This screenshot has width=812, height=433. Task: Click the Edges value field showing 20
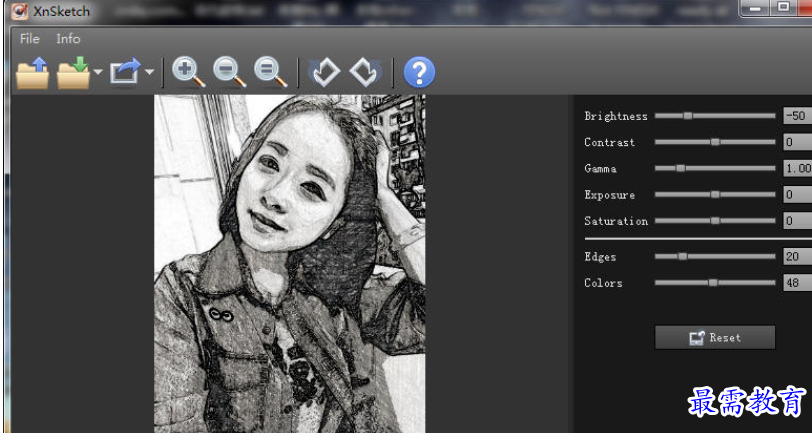coord(798,256)
